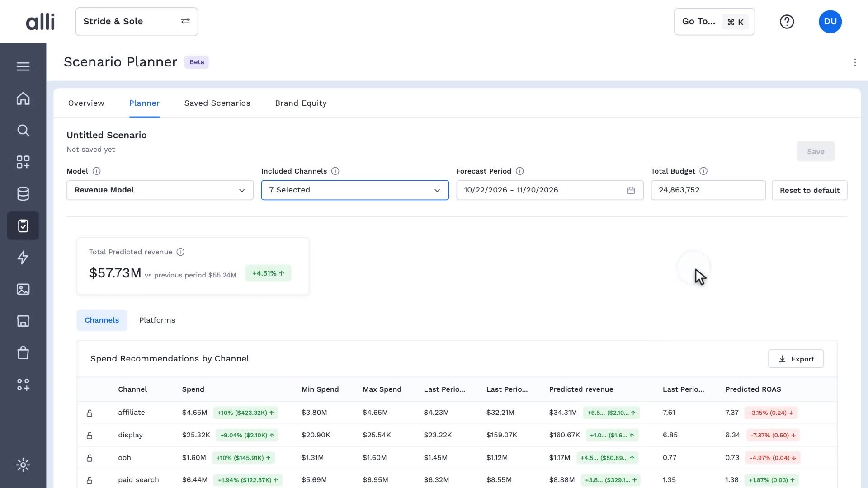Open the database icon in sidebar

click(x=23, y=194)
